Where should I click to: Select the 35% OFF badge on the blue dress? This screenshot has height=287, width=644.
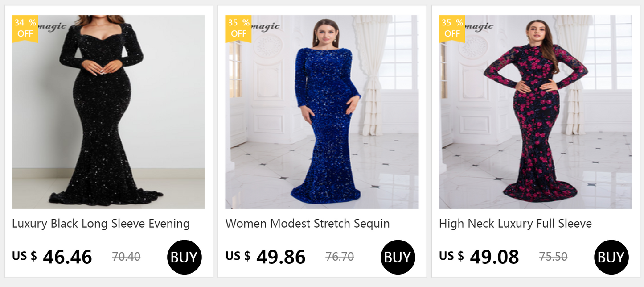(x=238, y=28)
